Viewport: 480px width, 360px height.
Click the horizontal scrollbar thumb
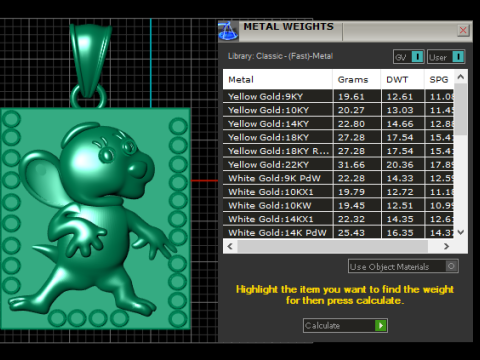click(x=332, y=246)
